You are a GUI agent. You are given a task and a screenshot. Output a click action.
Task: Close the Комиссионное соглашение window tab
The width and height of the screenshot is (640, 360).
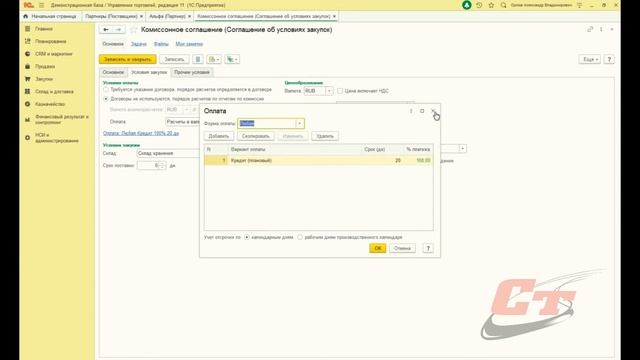[334, 16]
